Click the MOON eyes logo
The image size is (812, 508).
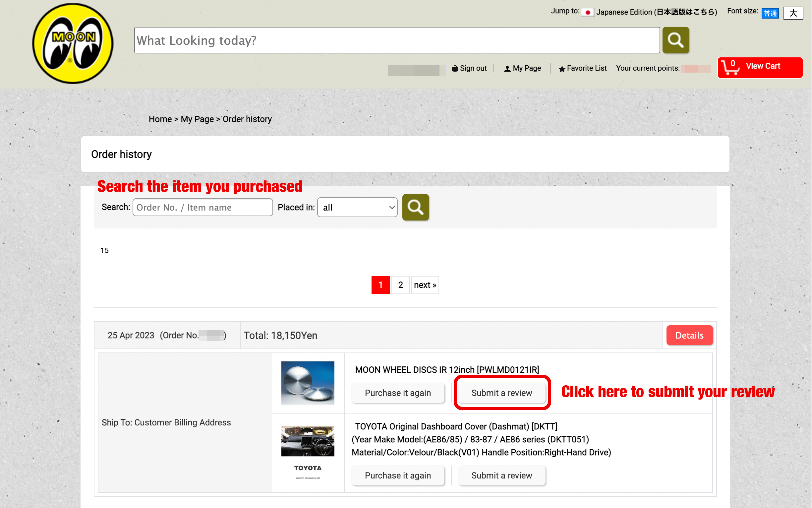[73, 43]
